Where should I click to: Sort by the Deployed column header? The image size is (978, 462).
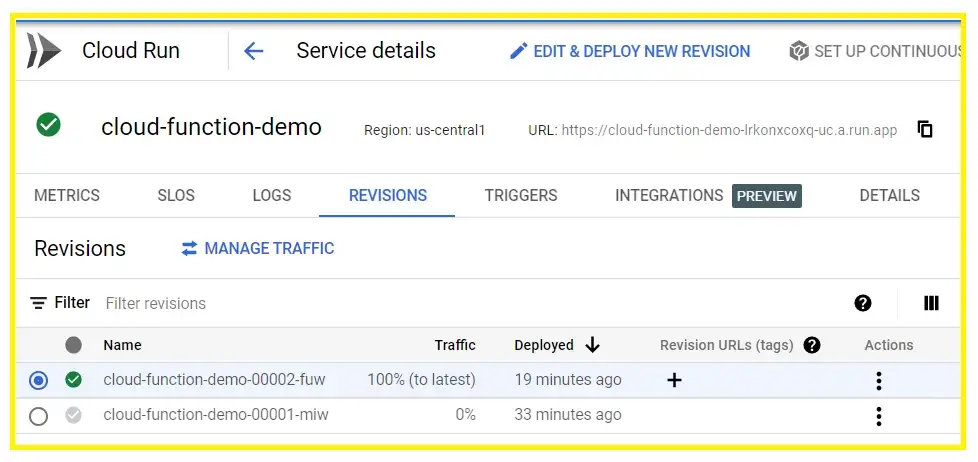[x=544, y=345]
